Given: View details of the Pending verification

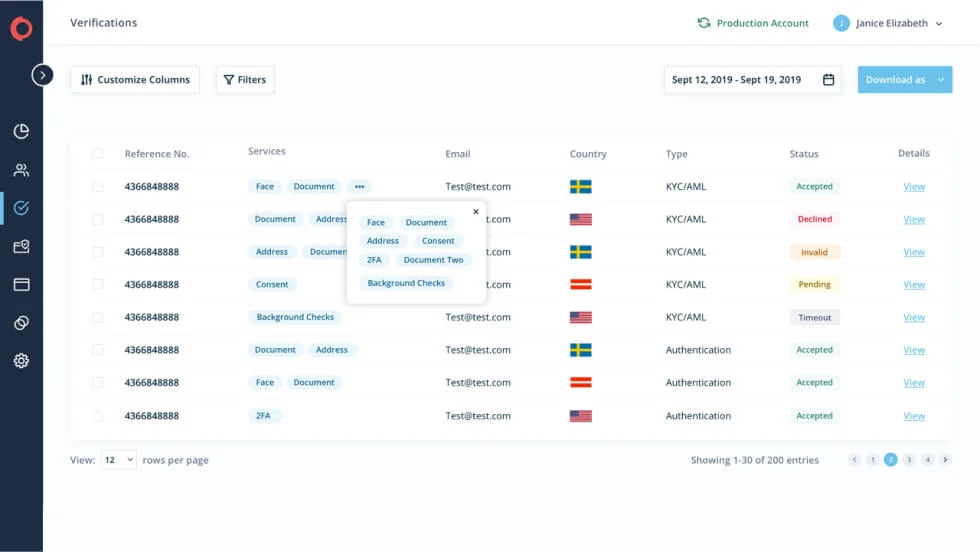Looking at the screenshot, I should click(x=913, y=285).
